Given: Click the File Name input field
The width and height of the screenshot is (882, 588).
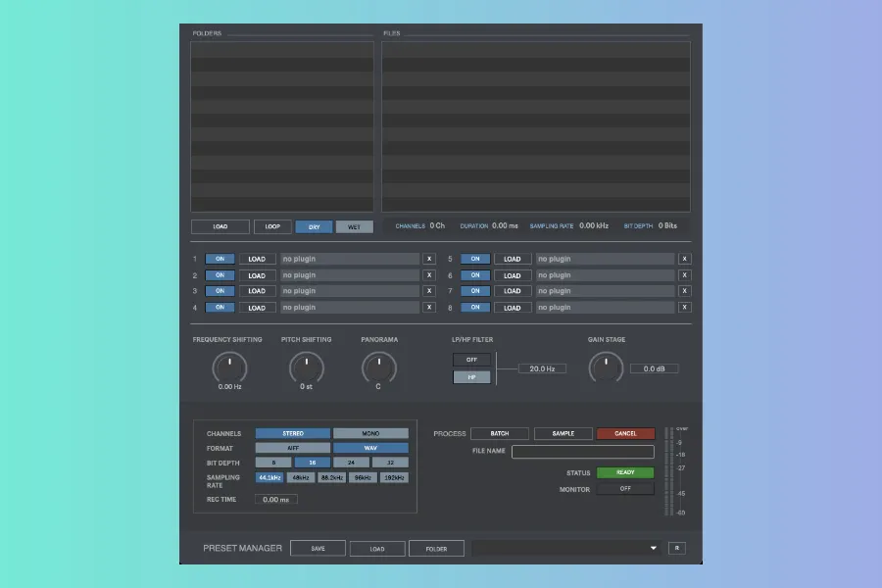Looking at the screenshot, I should pos(582,452).
